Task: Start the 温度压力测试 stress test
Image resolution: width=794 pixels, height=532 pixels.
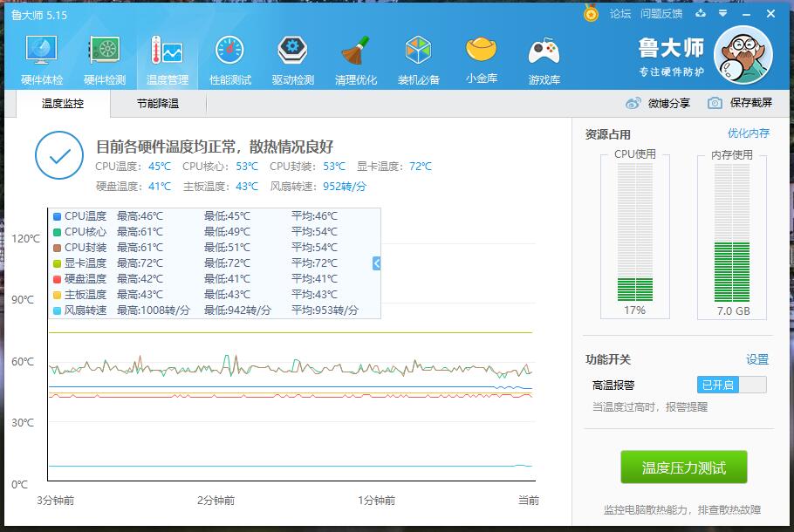Action: click(x=683, y=467)
